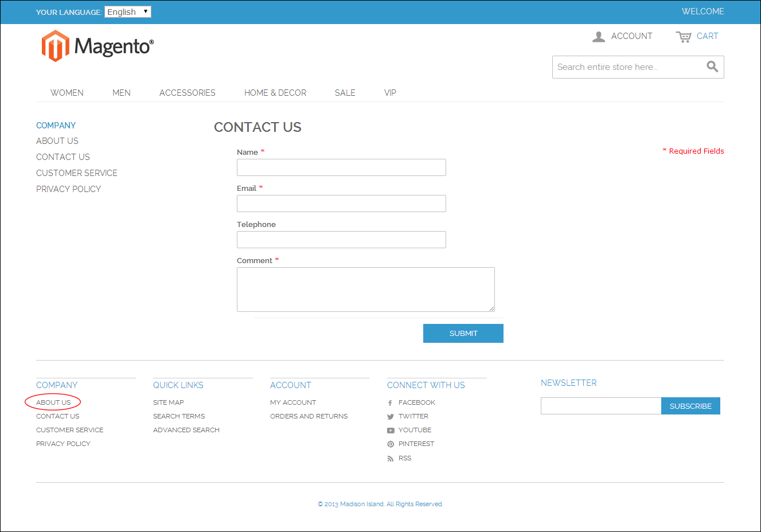The width and height of the screenshot is (761, 532).
Task: Open About Us in the sidebar
Action: 57,141
